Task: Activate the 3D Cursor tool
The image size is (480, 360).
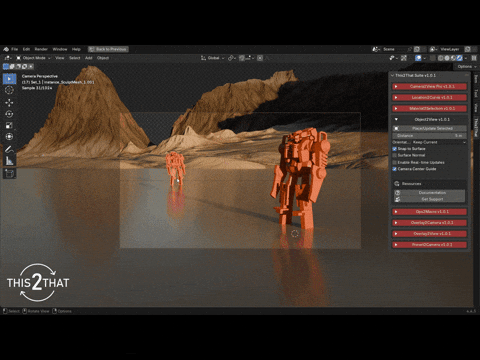Action: point(9,90)
